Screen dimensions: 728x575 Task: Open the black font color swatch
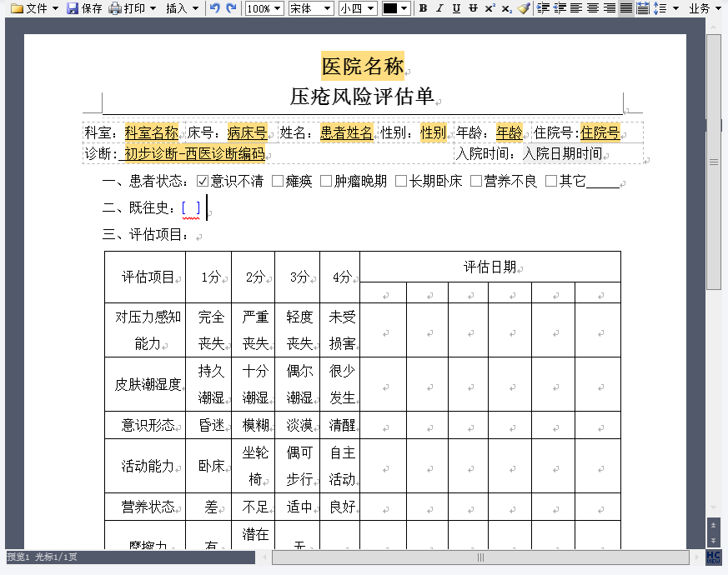(x=395, y=8)
